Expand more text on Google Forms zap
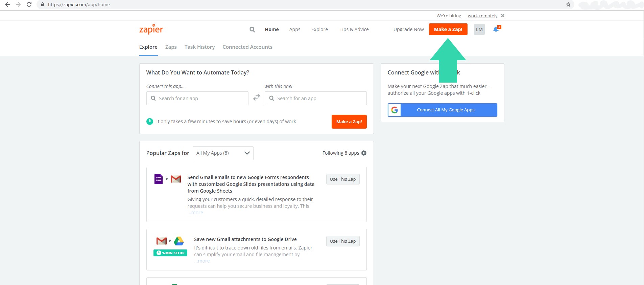Image resolution: width=644 pixels, height=285 pixels. [x=196, y=213]
